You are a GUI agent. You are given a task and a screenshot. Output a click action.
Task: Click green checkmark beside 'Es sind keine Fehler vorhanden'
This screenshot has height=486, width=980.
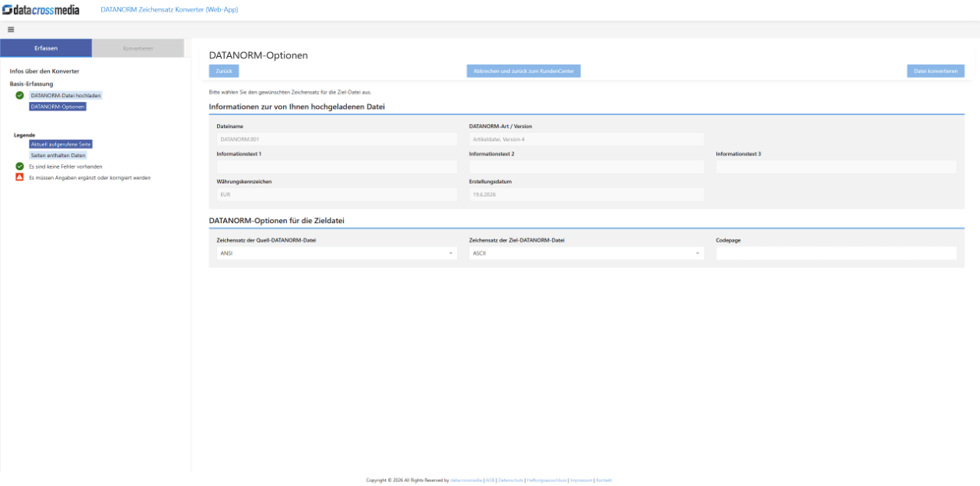coord(19,166)
